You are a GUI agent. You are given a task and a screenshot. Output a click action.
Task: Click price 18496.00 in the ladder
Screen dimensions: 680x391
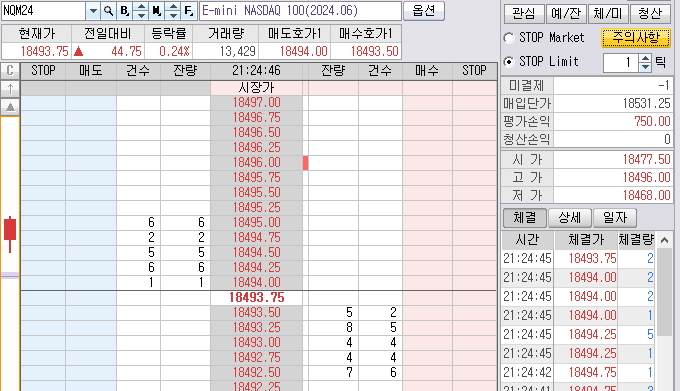(x=256, y=163)
